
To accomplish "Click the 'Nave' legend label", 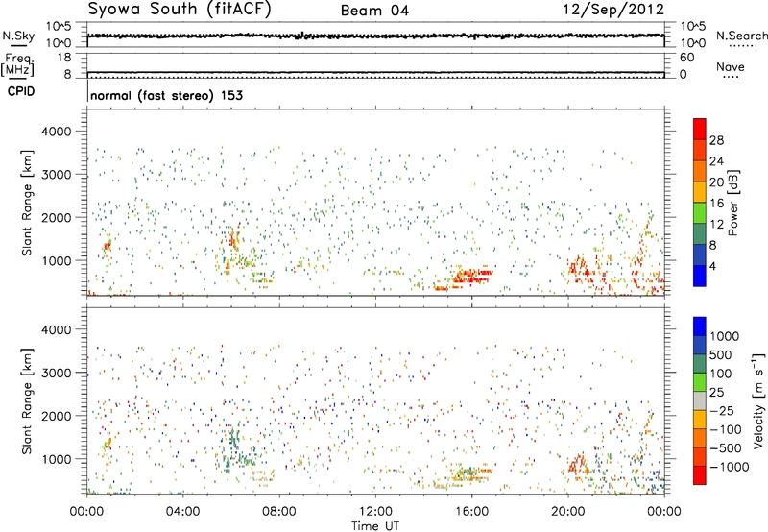I will (x=730, y=66).
